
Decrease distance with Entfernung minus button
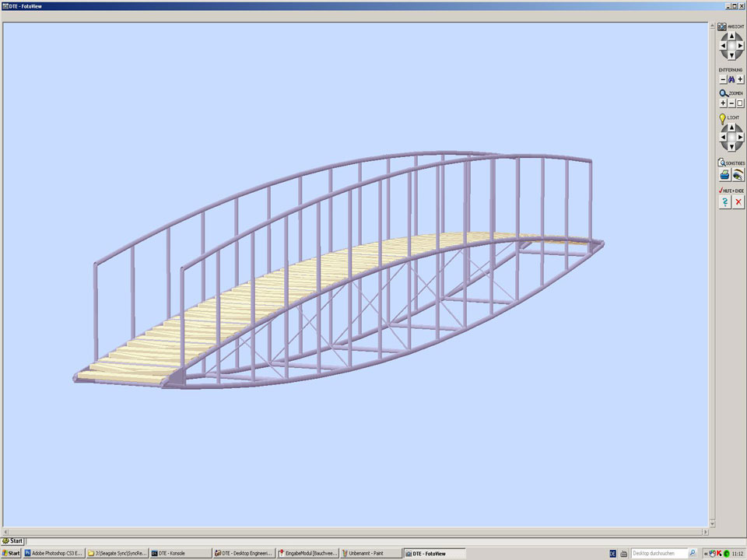[x=723, y=79]
